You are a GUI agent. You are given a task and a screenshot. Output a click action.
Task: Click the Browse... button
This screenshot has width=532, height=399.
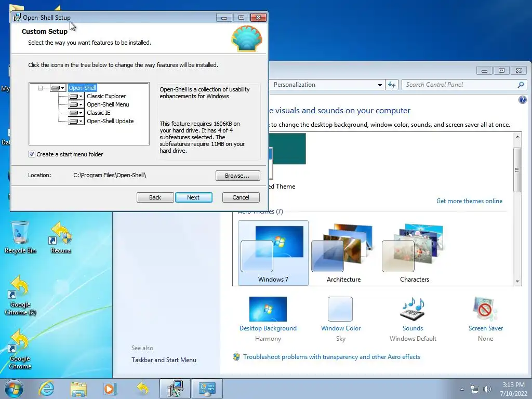pos(237,176)
